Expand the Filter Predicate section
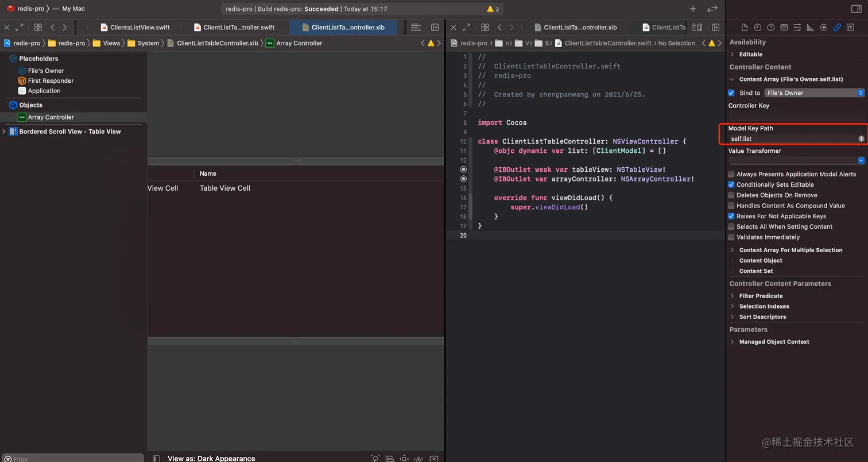This screenshot has width=868, height=462. tap(732, 296)
